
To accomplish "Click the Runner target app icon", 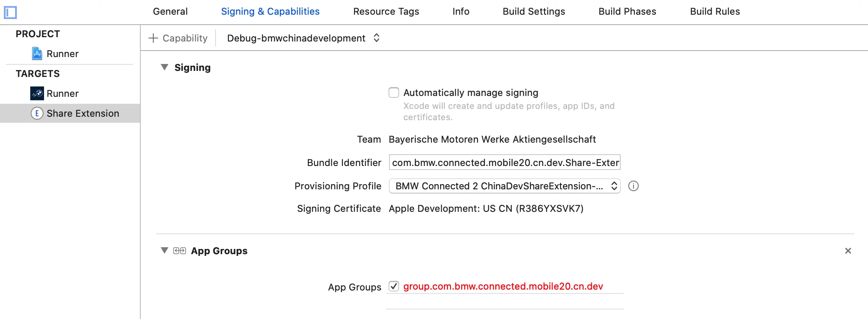I will (x=37, y=93).
